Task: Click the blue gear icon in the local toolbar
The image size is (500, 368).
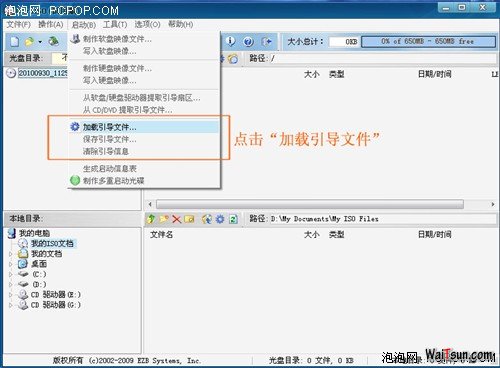Action: (220, 219)
